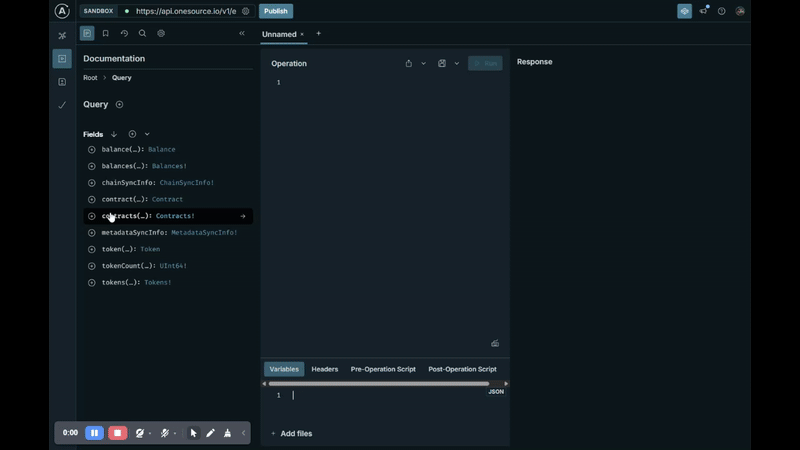Open the checks sidebar icon
The image size is (800, 450).
[x=62, y=105]
